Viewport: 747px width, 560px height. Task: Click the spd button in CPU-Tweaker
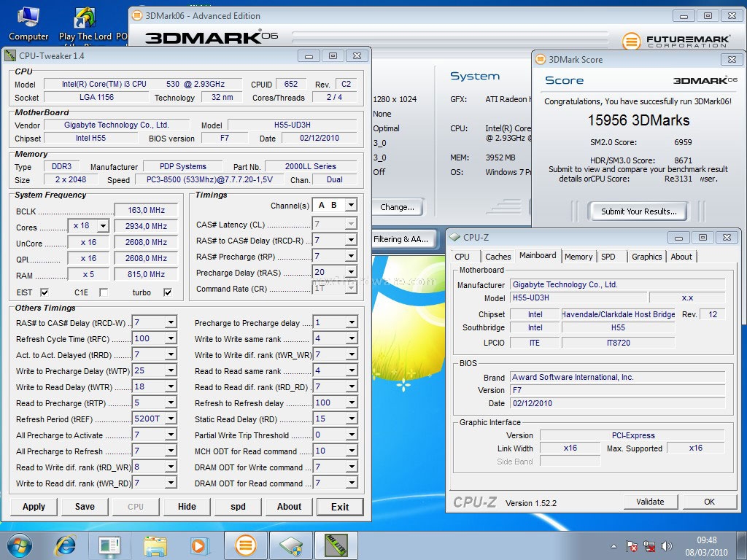pyautogui.click(x=239, y=507)
